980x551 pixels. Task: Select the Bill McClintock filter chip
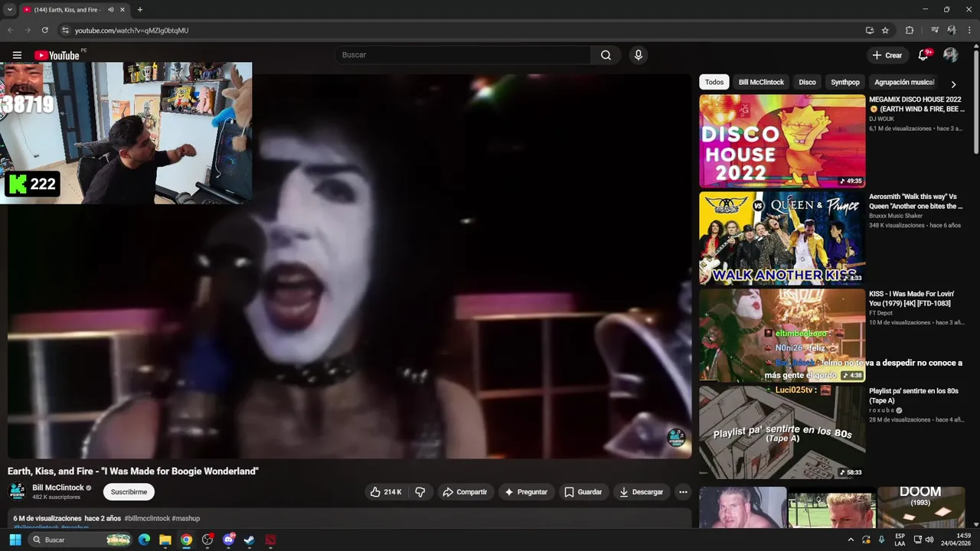[761, 82]
